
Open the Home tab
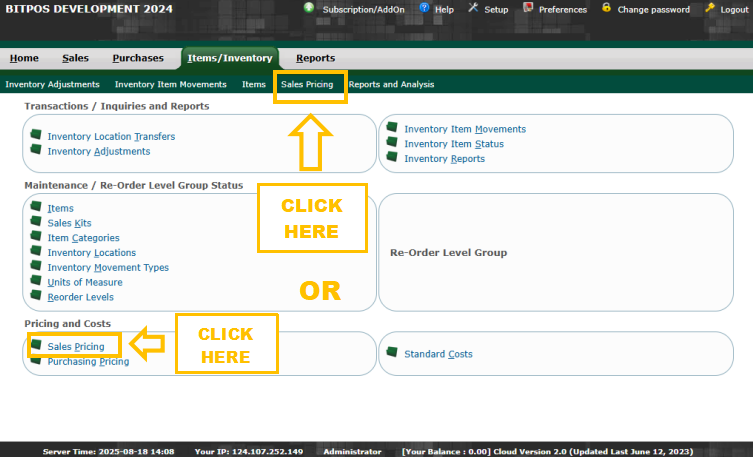tap(24, 58)
